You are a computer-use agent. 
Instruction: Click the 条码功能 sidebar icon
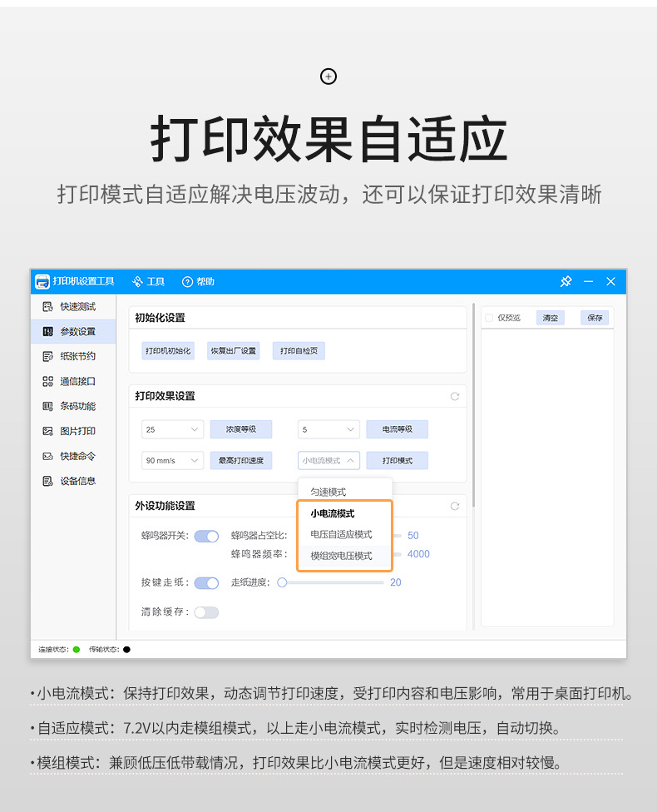(x=47, y=406)
